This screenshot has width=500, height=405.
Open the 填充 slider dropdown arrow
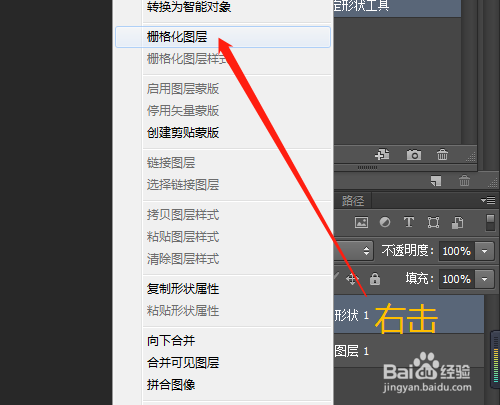[x=484, y=279]
